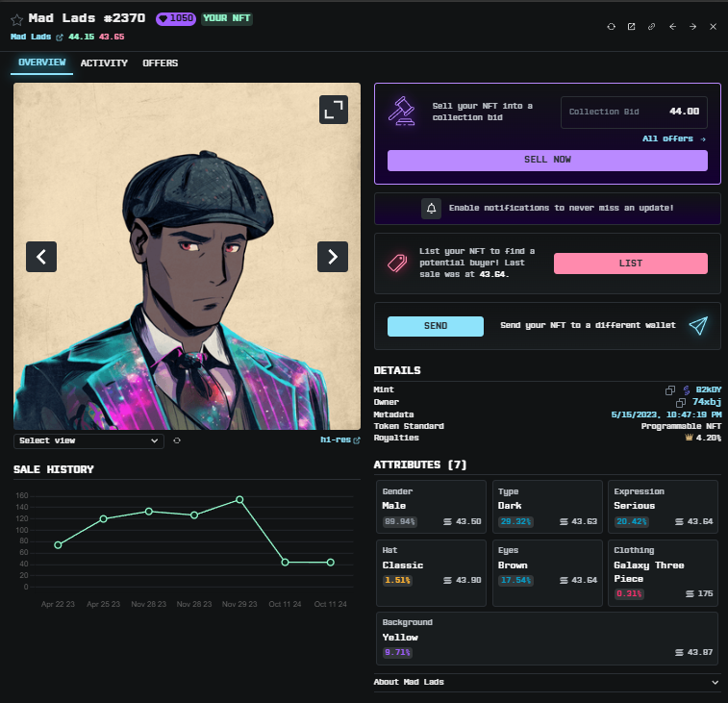Click the Collection Bid 44.00 field

pos(634,112)
